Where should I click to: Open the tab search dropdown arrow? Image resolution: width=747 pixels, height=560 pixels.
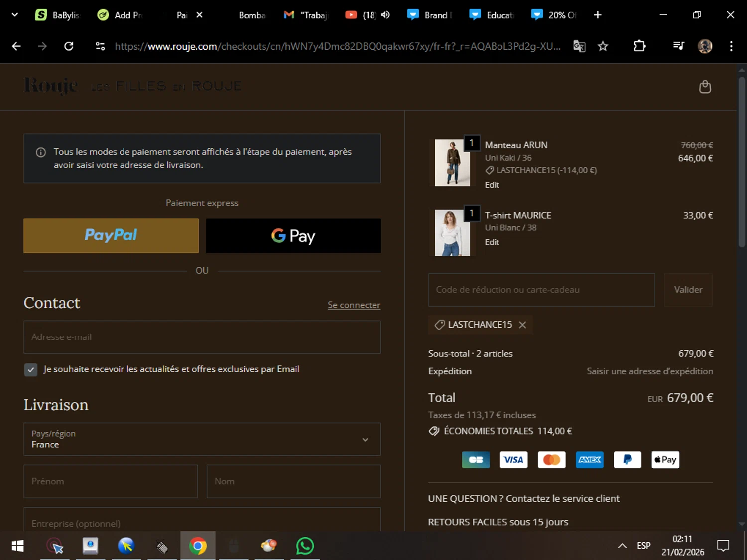coord(15,15)
